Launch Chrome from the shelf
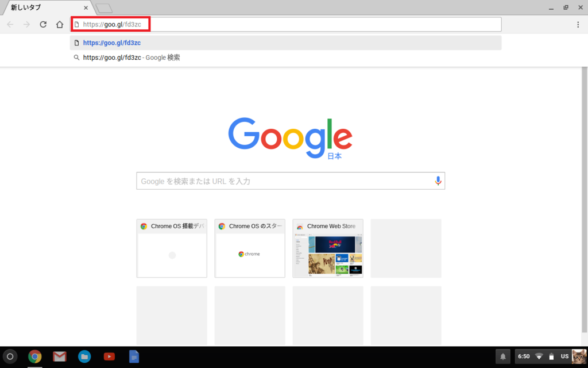 tap(35, 356)
